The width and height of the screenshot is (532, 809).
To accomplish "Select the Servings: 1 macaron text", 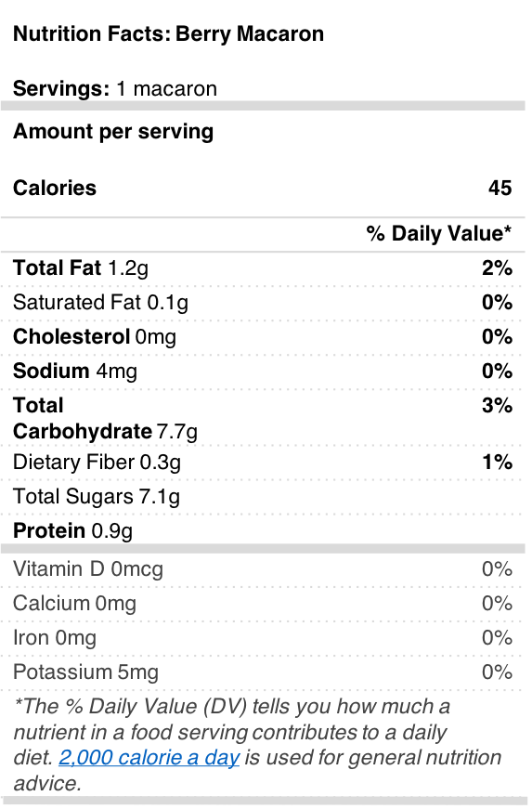I will click(x=115, y=89).
